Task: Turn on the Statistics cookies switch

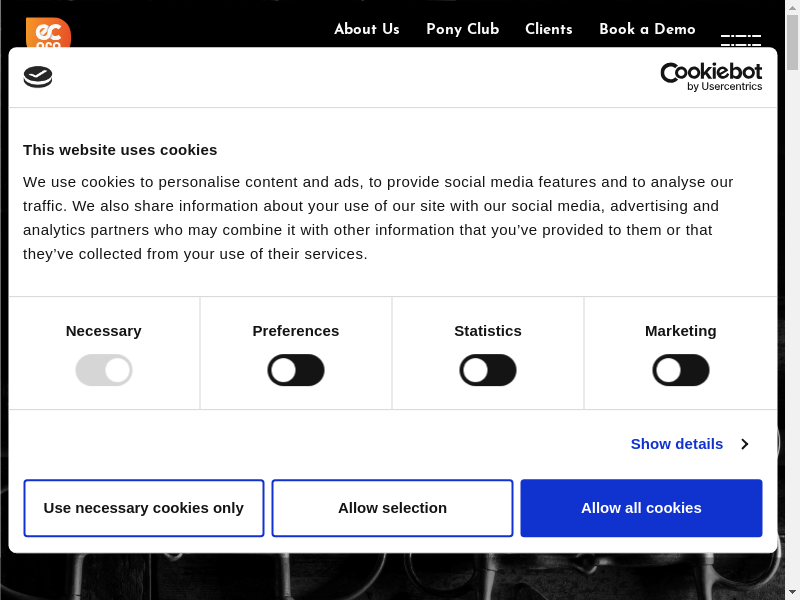Action: click(x=488, y=370)
